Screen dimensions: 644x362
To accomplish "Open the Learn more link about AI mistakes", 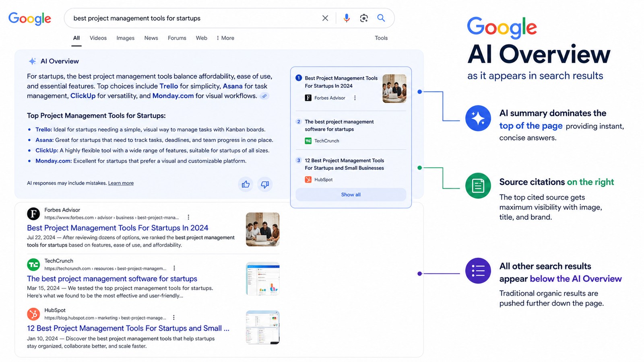I will pos(121,183).
